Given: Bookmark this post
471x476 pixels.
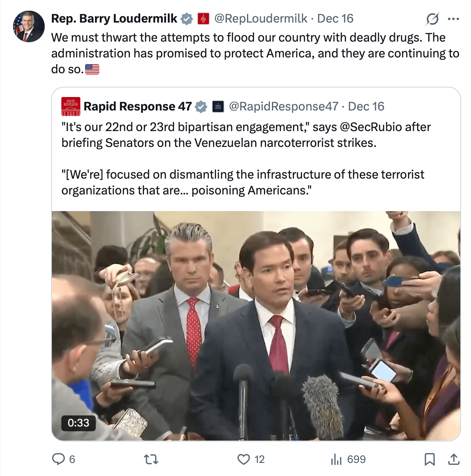Looking at the screenshot, I should click(429, 459).
